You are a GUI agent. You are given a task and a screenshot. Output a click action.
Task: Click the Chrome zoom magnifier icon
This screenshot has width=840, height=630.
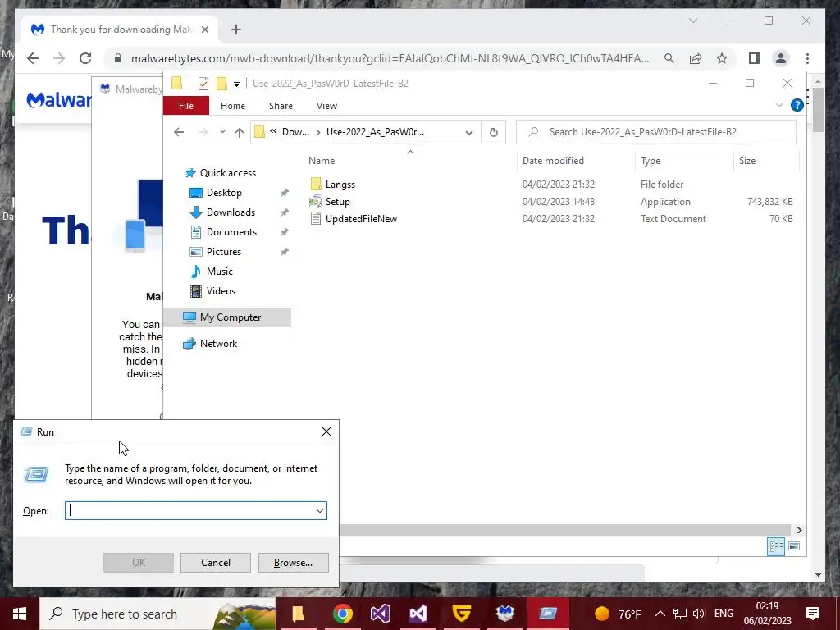(x=669, y=58)
